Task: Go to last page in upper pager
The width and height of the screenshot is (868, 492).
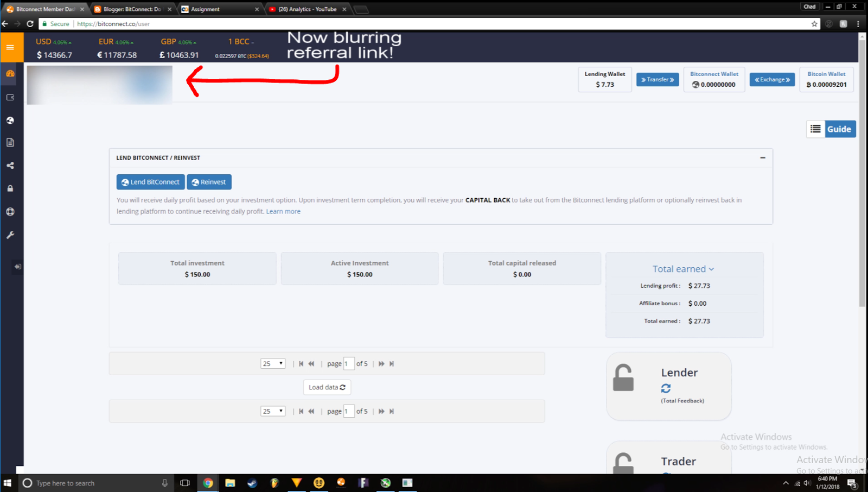Action: [x=392, y=364]
